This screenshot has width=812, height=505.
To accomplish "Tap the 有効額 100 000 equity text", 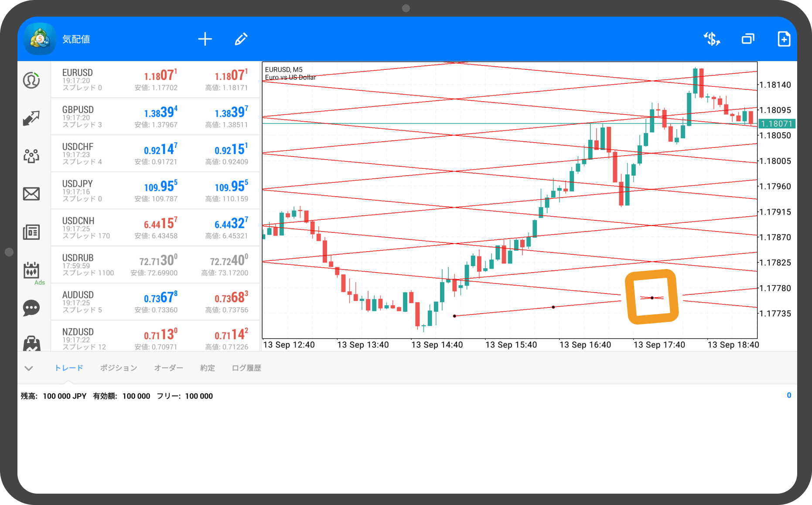I will point(122,396).
